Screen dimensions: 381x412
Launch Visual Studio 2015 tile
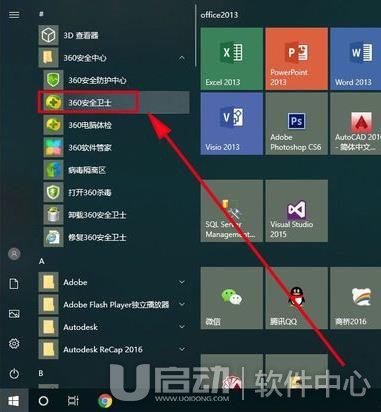click(x=297, y=211)
